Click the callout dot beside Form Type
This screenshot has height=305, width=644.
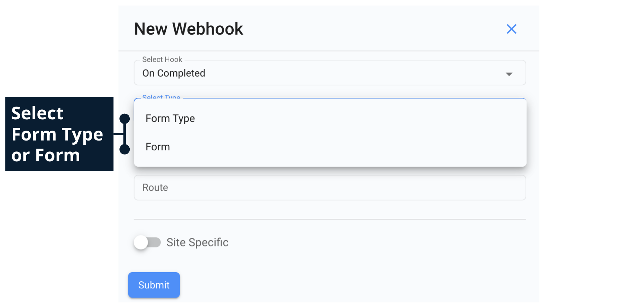(x=124, y=119)
